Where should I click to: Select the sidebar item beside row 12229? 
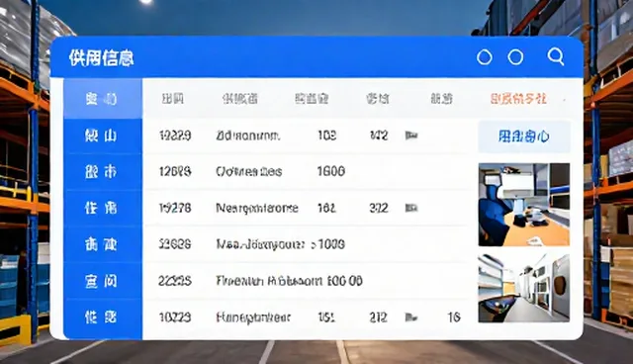pyautogui.click(x=103, y=136)
